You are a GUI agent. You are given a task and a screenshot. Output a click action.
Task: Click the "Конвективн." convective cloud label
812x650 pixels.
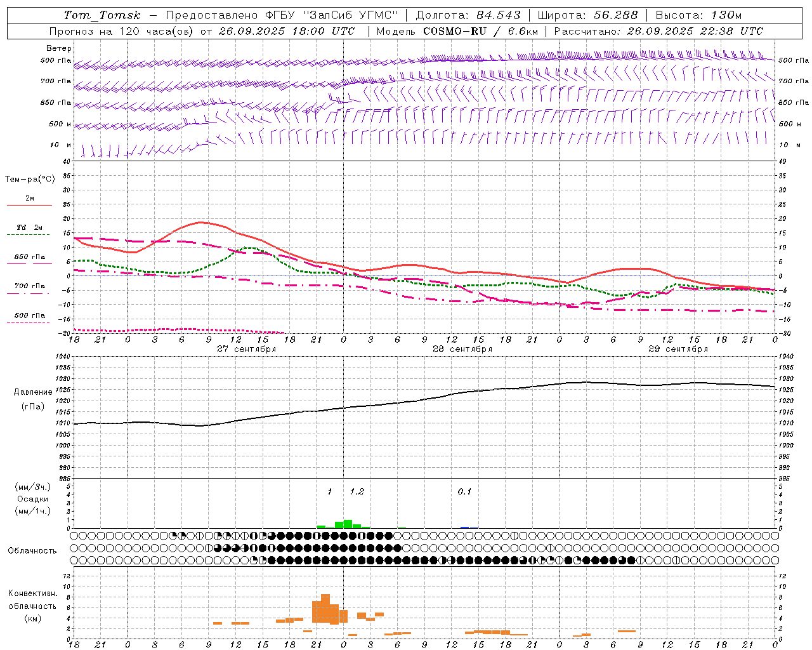click(32, 594)
